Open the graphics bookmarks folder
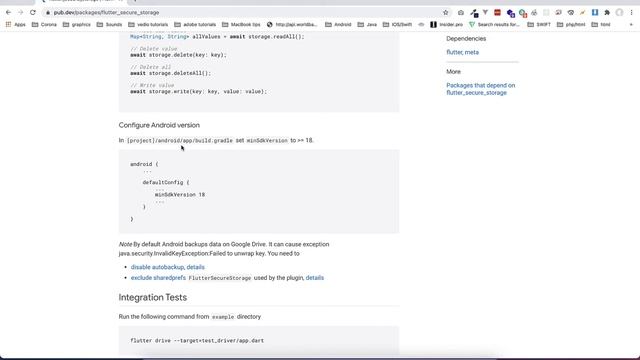This screenshot has height=360, width=640. [76, 24]
